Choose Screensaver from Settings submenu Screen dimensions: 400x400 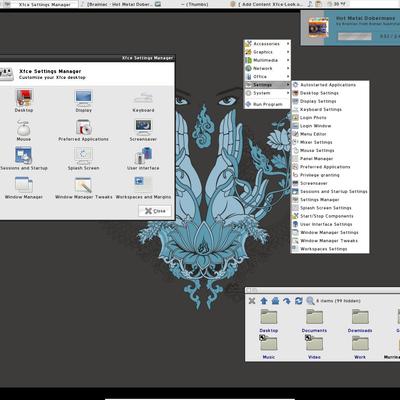click(330, 183)
